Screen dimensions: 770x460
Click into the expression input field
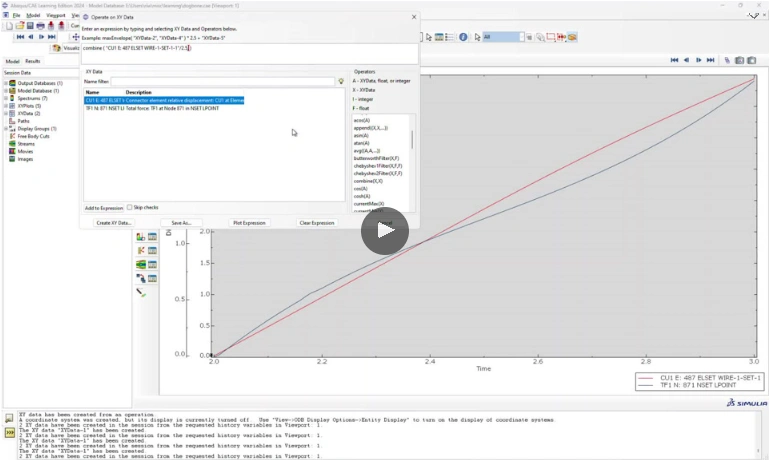pyautogui.click(x=249, y=53)
